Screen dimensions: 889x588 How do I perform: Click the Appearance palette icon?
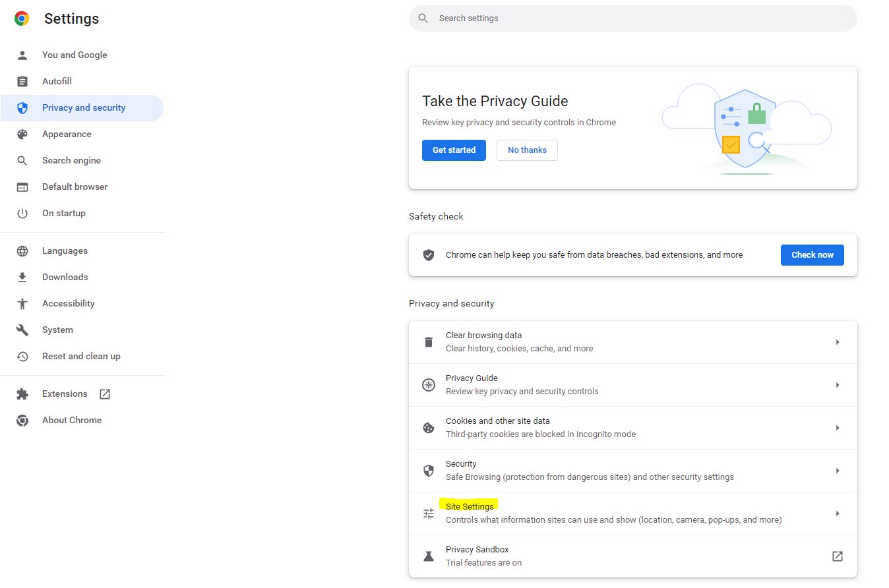(x=22, y=134)
